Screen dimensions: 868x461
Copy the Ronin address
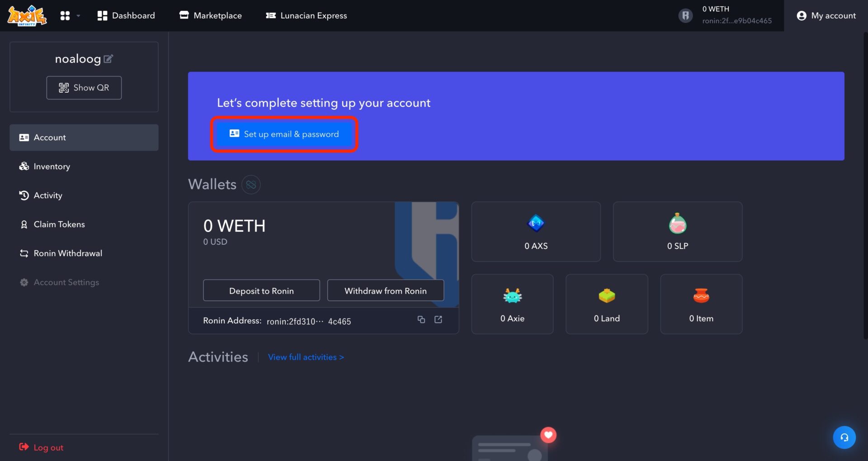[421, 320]
